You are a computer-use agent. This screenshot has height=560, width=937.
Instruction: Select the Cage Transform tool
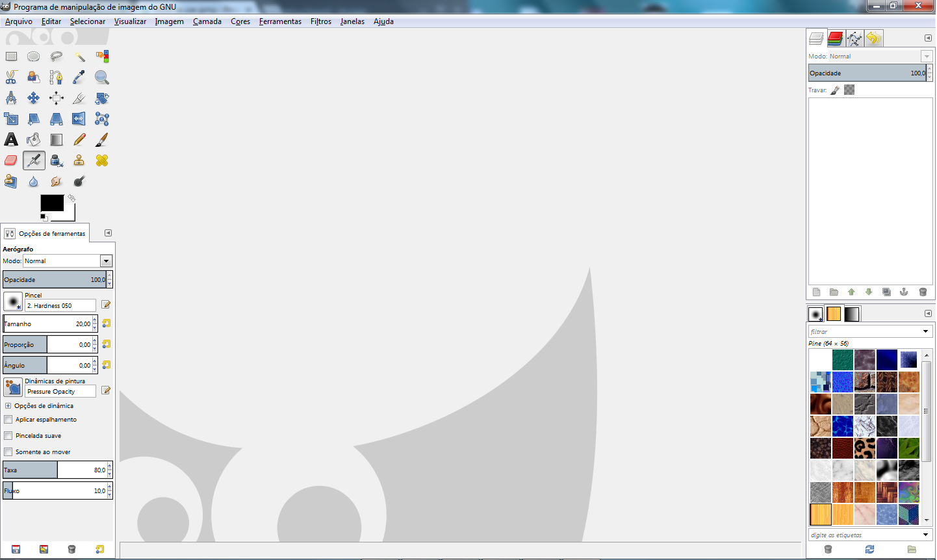click(102, 119)
